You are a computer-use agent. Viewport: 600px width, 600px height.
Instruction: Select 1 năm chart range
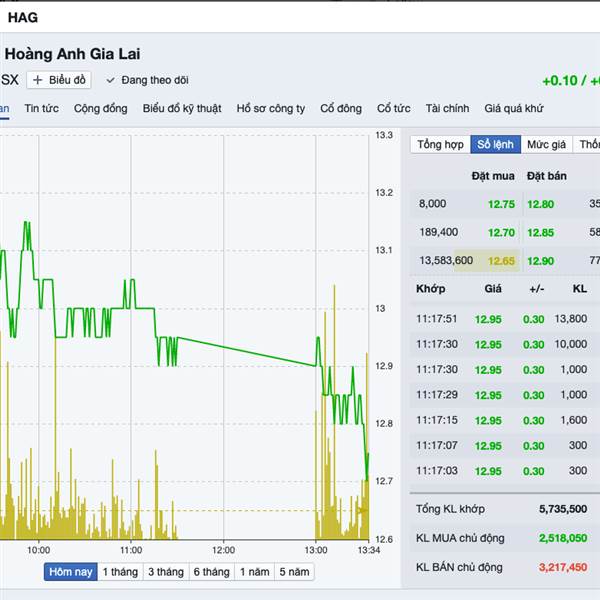(x=254, y=572)
